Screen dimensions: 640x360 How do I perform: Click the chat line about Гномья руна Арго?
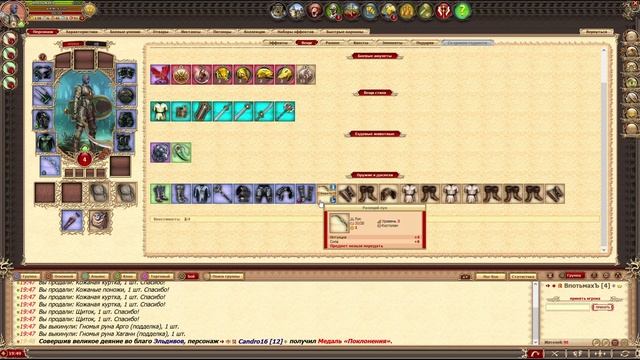pyautogui.click(x=109, y=327)
